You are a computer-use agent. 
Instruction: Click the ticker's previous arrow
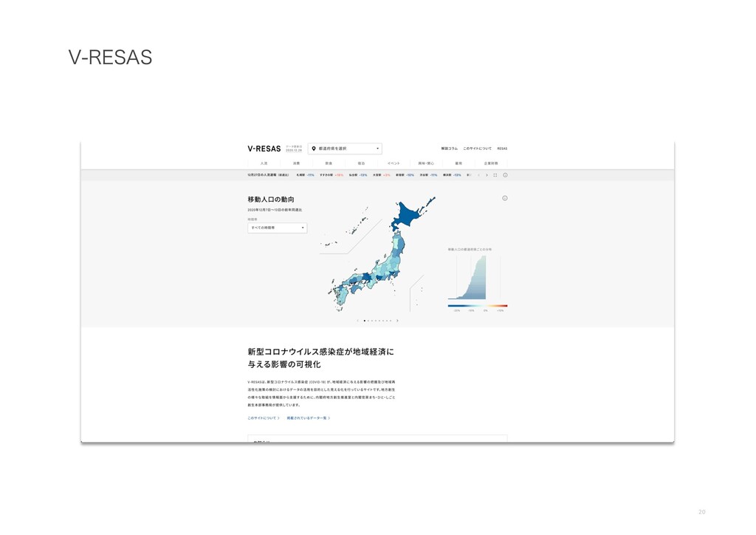[x=478, y=175]
